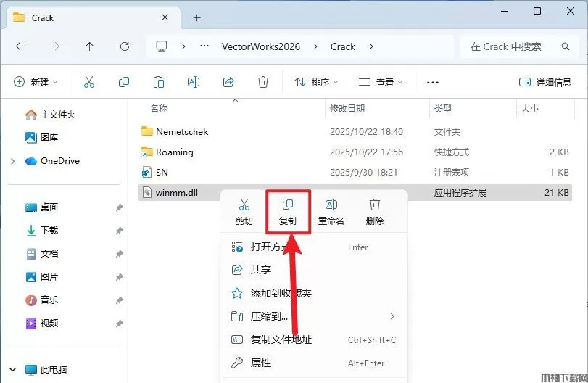This screenshot has height=383, width=588.
Task: Add a new tab with plus
Action: (197, 17)
